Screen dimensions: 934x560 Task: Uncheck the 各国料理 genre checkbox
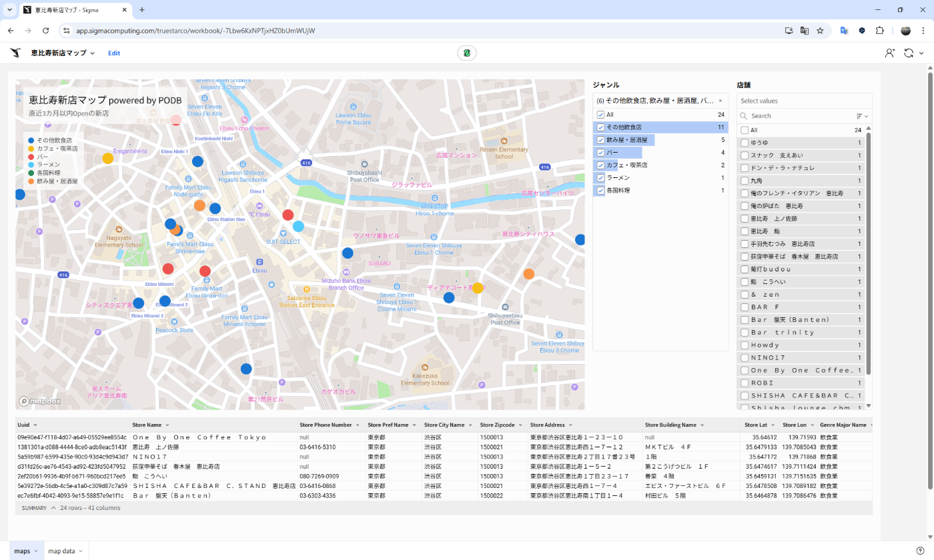pyautogui.click(x=600, y=191)
